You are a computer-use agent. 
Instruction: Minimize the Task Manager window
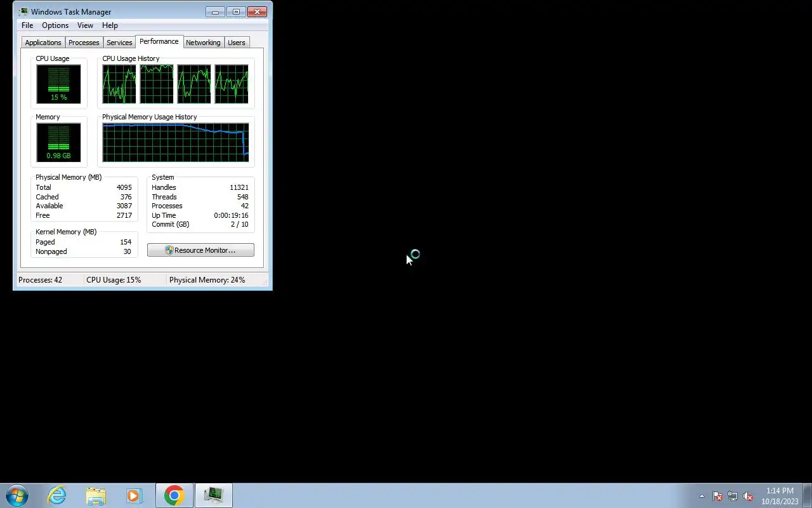(x=215, y=11)
